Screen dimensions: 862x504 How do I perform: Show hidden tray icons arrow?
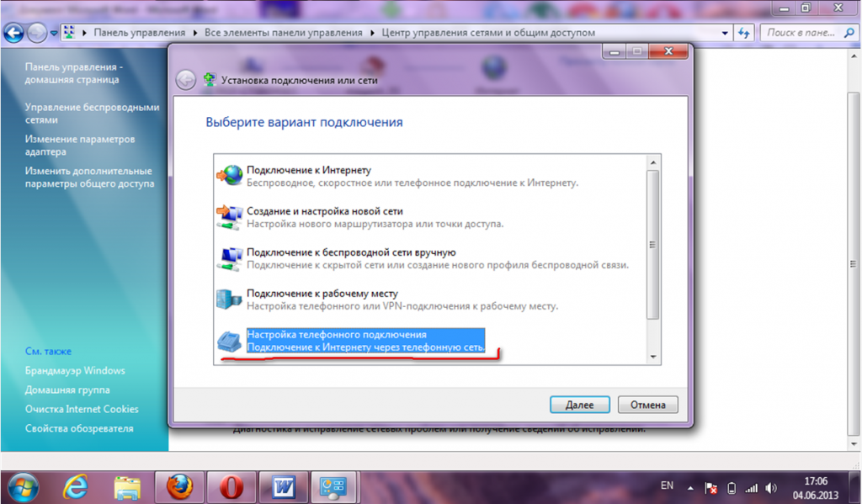click(x=690, y=487)
